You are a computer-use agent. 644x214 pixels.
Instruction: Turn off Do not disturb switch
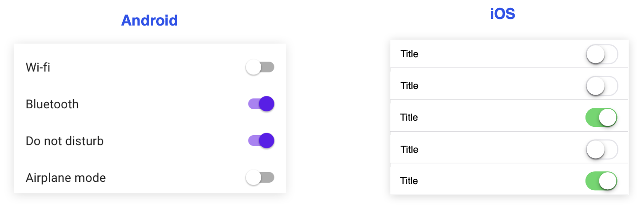coord(261,141)
